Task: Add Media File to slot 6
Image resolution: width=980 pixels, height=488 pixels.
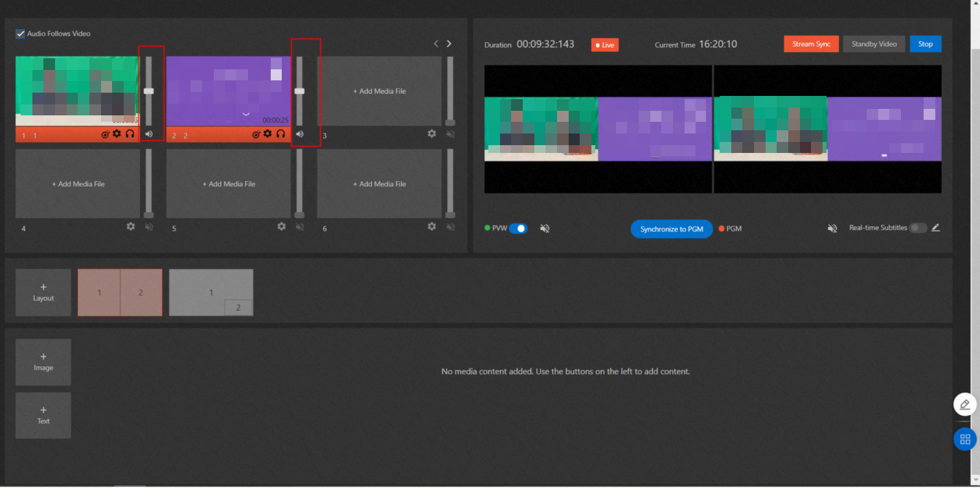Action: (379, 184)
